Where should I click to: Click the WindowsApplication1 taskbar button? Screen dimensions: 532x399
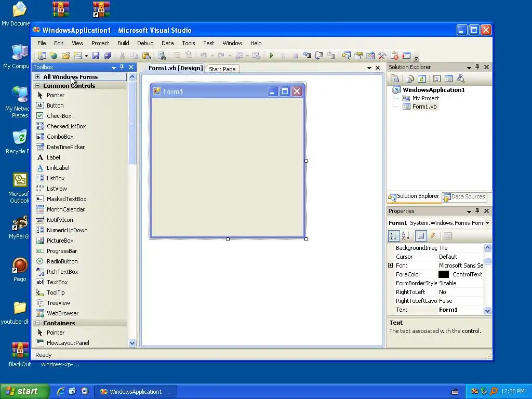[136, 392]
